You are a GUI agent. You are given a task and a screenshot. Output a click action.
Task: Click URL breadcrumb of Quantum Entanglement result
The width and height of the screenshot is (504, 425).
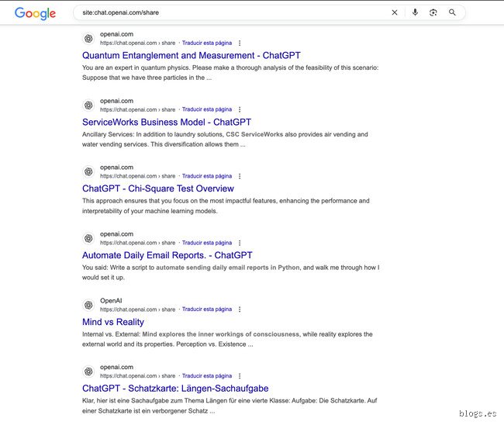coord(137,43)
